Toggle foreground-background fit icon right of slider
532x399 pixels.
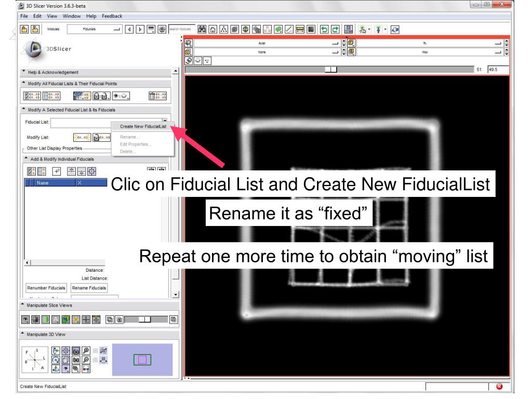click(174, 320)
